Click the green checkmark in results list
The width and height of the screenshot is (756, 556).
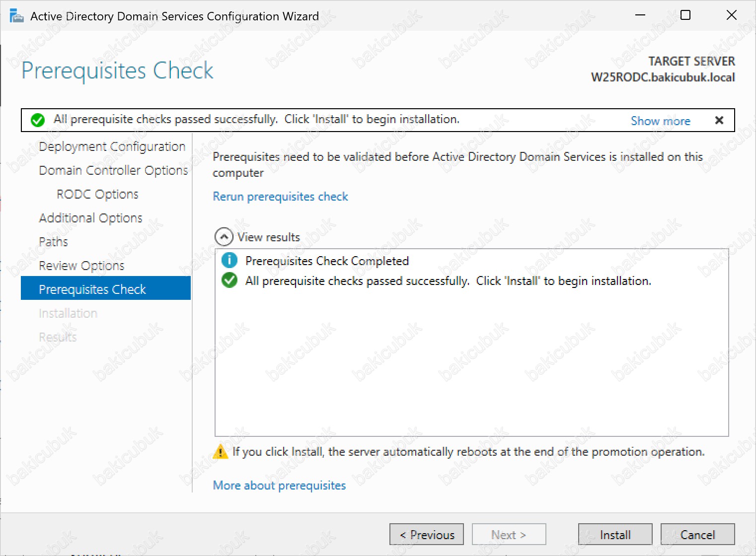[229, 280]
